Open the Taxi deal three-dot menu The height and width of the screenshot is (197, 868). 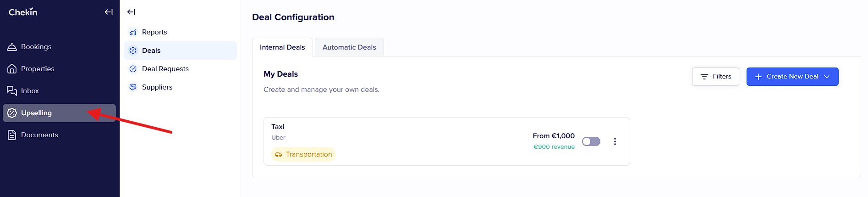615,141
